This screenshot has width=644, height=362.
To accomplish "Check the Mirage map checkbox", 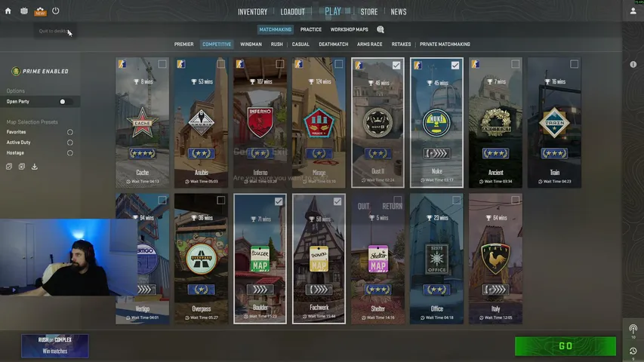I will pos(338,64).
